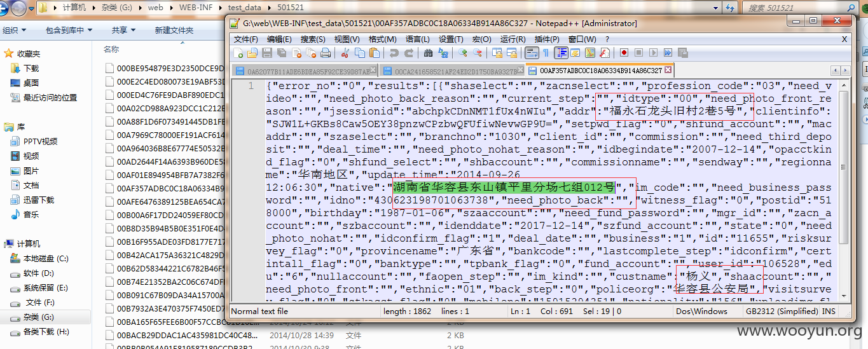Open the 插件(P) menu
The height and width of the screenshot is (349, 868).
[548, 39]
